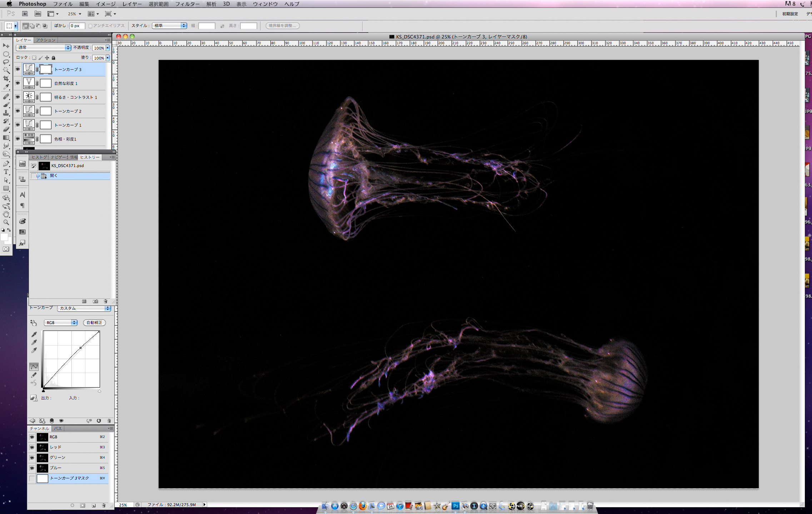Select the Zoom magnifier tool
This screenshot has width=812, height=514.
click(x=6, y=222)
